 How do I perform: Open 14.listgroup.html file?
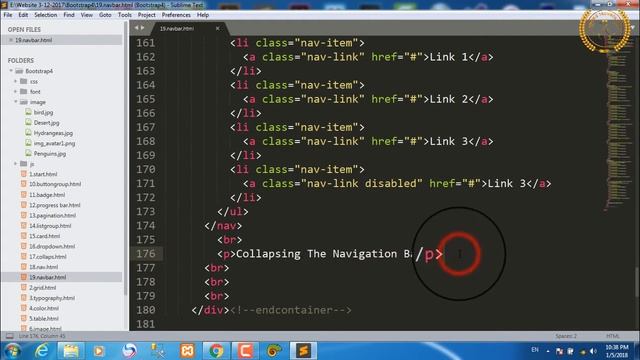[x=50, y=226]
